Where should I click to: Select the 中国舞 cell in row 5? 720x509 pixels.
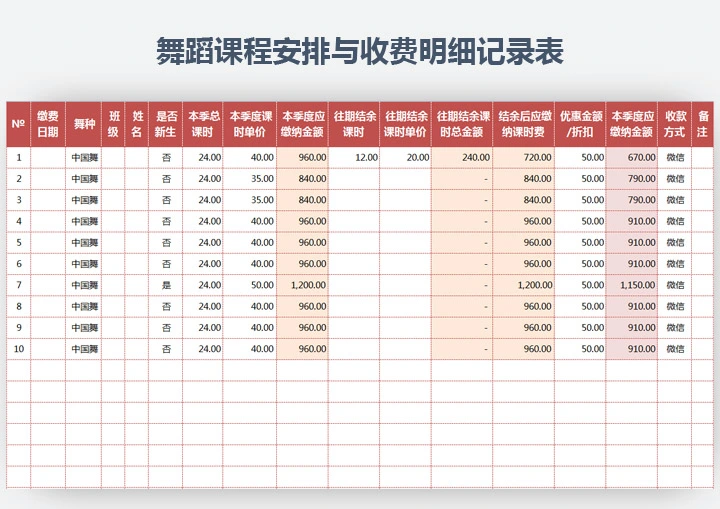[84, 243]
